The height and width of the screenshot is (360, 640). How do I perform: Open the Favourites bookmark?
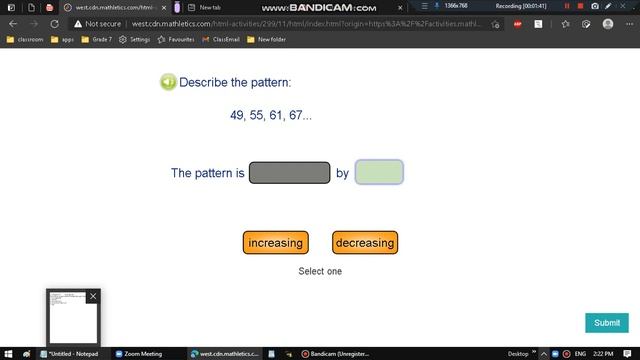click(x=176, y=40)
